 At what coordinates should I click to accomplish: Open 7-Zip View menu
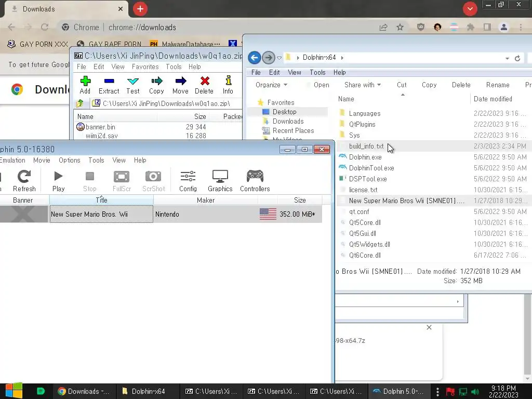point(118,67)
